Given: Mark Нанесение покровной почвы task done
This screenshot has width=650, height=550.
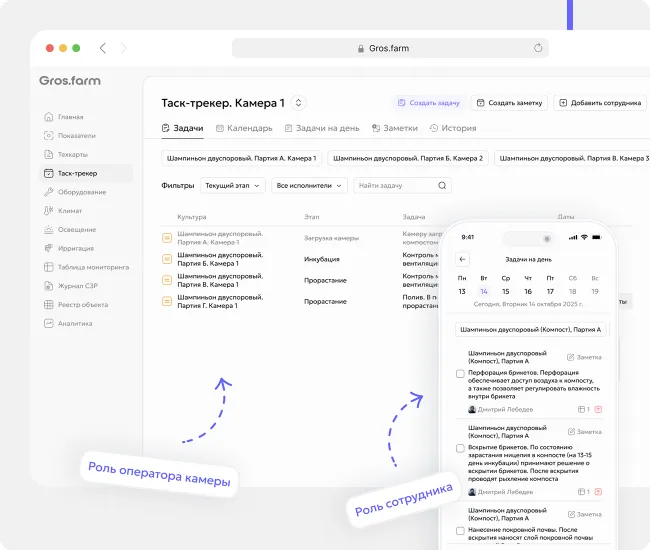Looking at the screenshot, I should (x=460, y=531).
